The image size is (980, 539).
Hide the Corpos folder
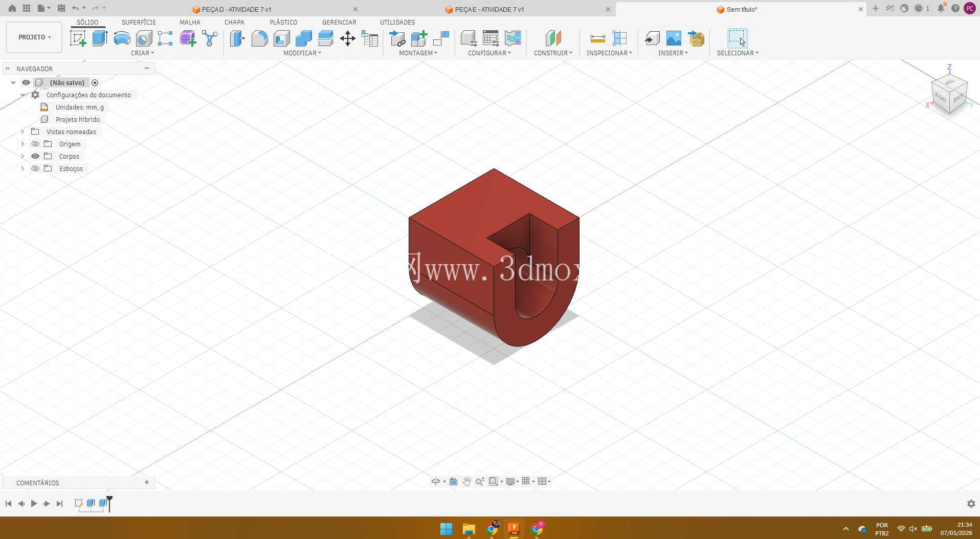[x=35, y=156]
